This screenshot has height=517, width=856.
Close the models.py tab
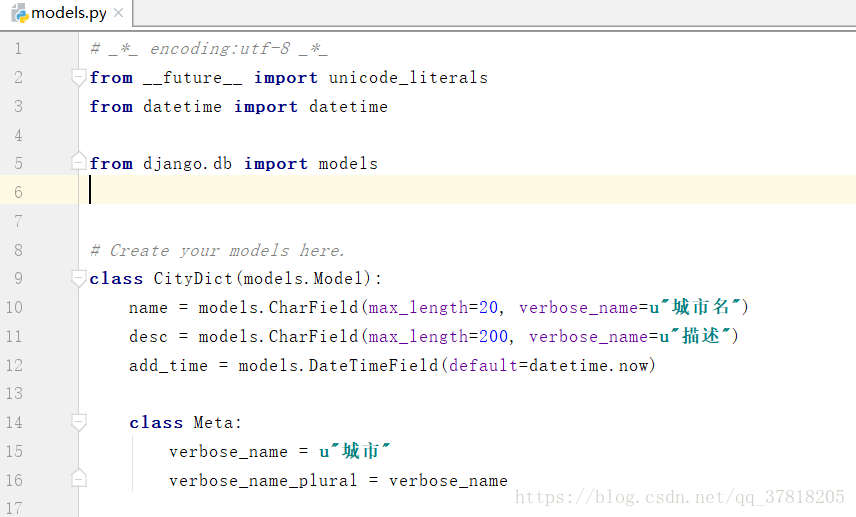tap(118, 13)
